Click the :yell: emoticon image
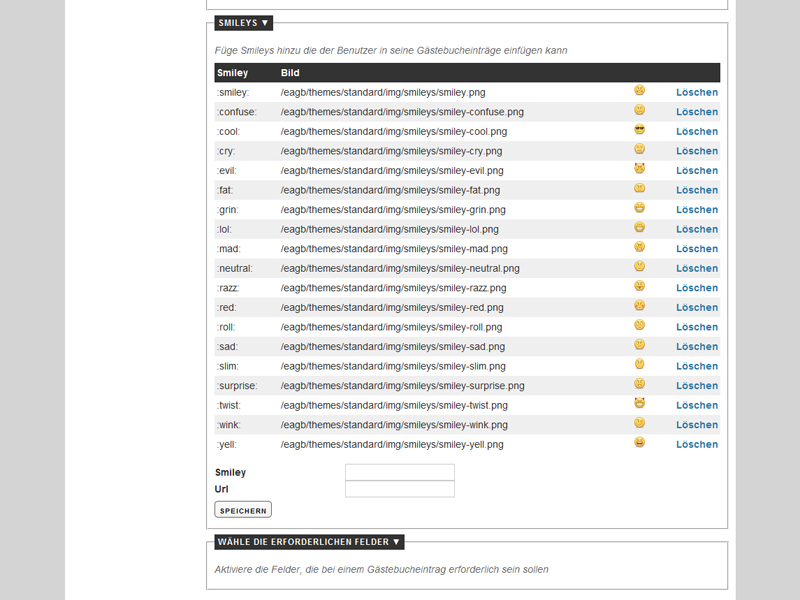 (639, 442)
